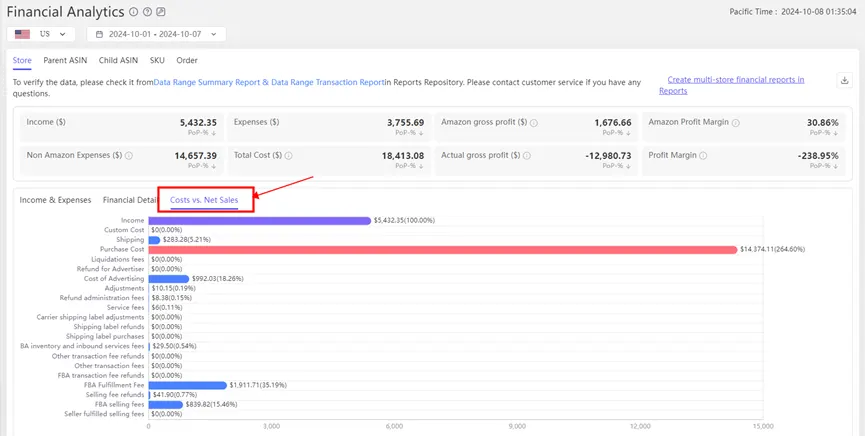Screen dimensions: 865x436
Task: Click the info icon beside Financial Analytics title
Action: (133, 12)
